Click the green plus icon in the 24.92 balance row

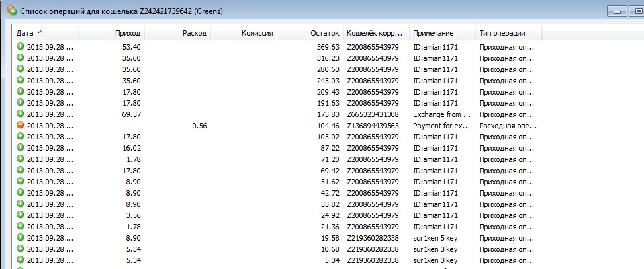(x=20, y=214)
